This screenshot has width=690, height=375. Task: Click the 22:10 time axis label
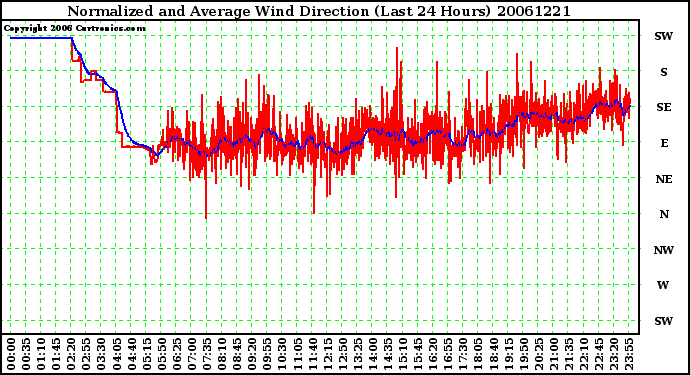click(583, 354)
